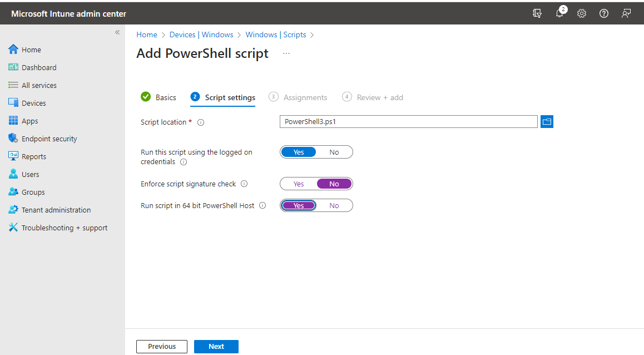Select Yes for Enforce script signature check
The image size is (644, 355).
(299, 184)
